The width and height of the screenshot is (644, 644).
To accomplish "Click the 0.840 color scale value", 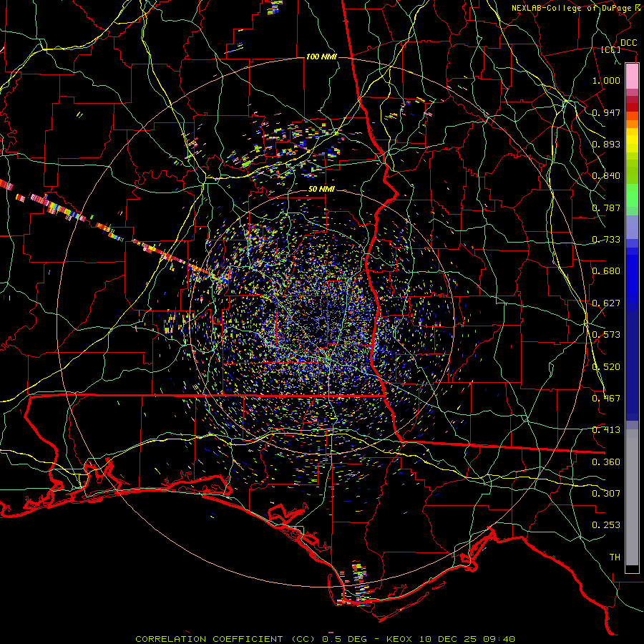I will 606,176.
